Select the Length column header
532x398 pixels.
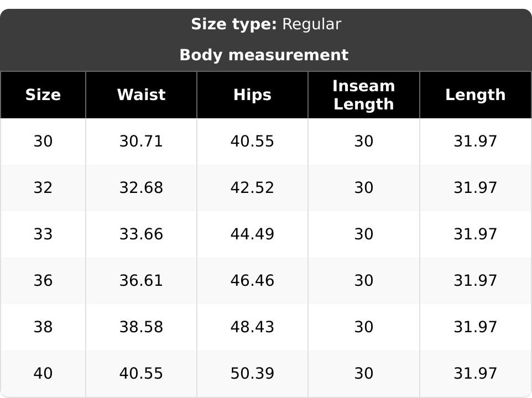[x=476, y=95]
